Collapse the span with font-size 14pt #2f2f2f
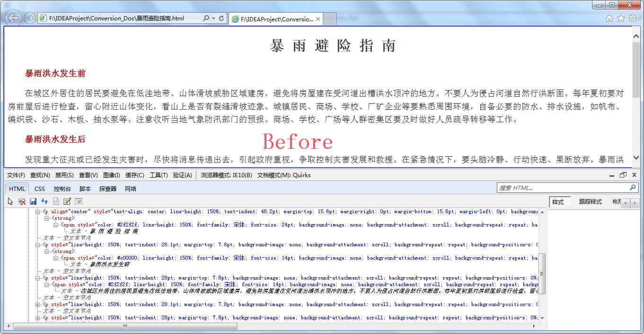Image resolution: width=644 pixels, height=334 pixels. coord(47,285)
